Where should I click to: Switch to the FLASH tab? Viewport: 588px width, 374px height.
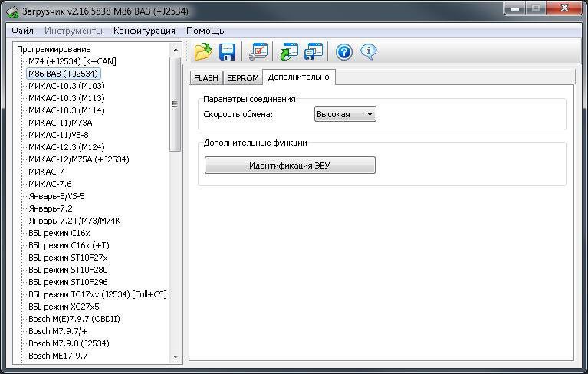point(205,78)
